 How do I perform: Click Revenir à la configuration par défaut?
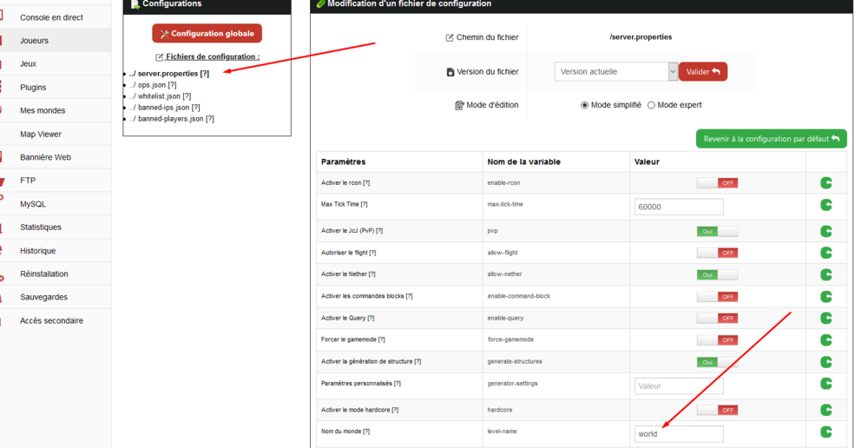[771, 139]
